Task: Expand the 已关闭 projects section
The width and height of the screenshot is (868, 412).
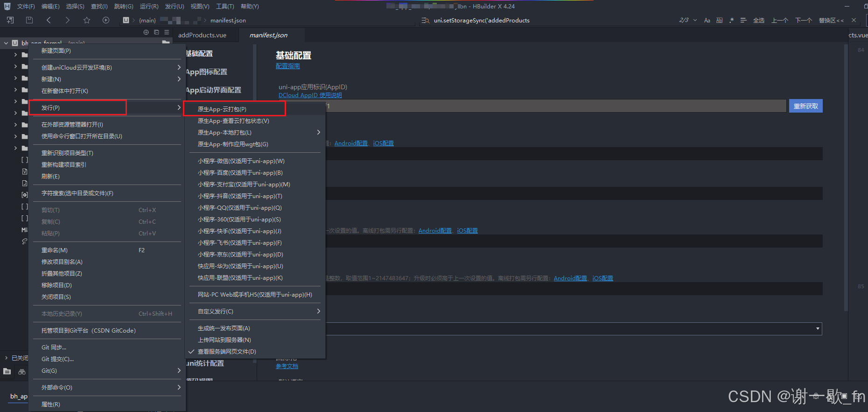Action: [6, 358]
